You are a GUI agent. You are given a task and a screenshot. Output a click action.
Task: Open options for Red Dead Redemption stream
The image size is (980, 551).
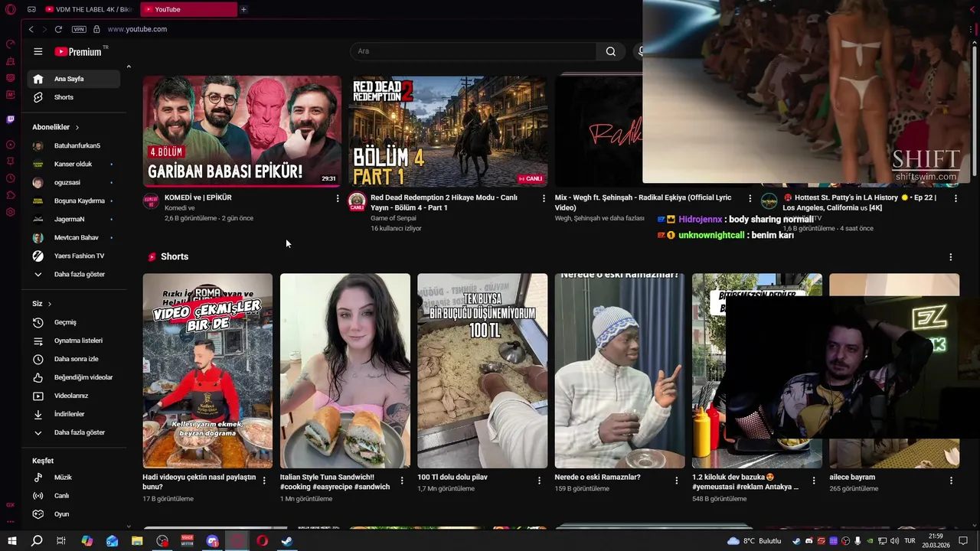tap(544, 198)
